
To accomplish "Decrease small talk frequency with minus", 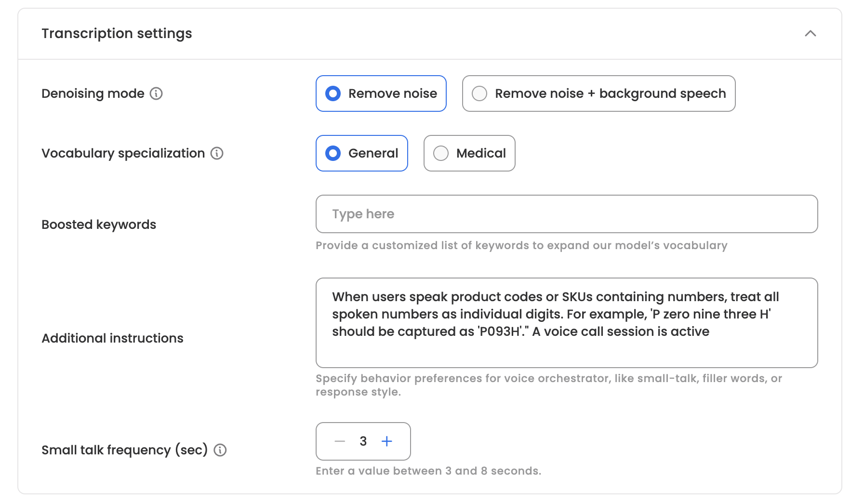I will (340, 441).
